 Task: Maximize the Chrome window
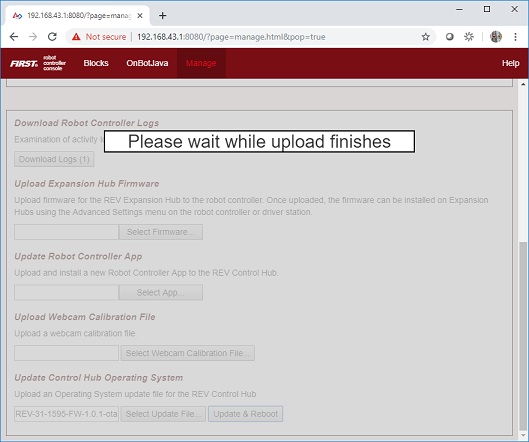[x=487, y=9]
